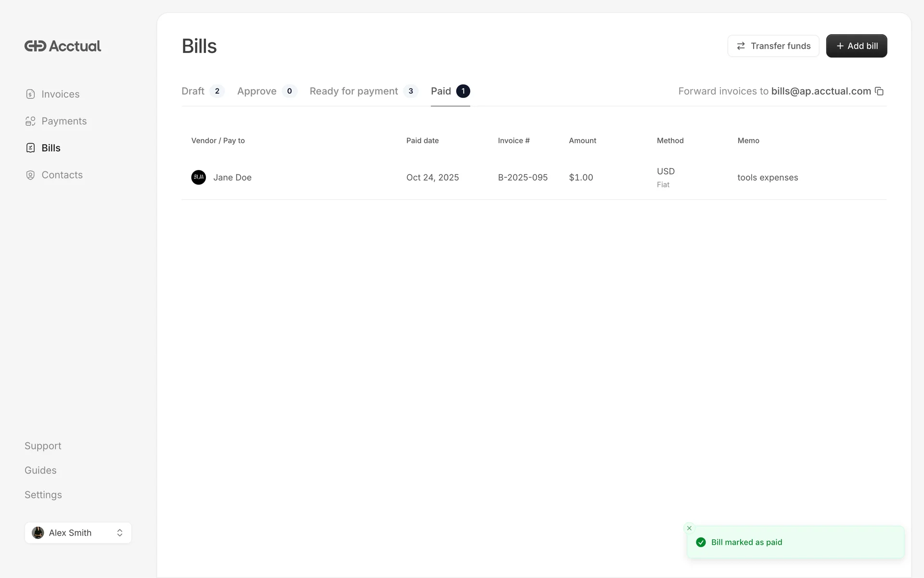Viewport: 924px width, 578px height.
Task: Click the Bills sidebar icon
Action: click(x=30, y=148)
